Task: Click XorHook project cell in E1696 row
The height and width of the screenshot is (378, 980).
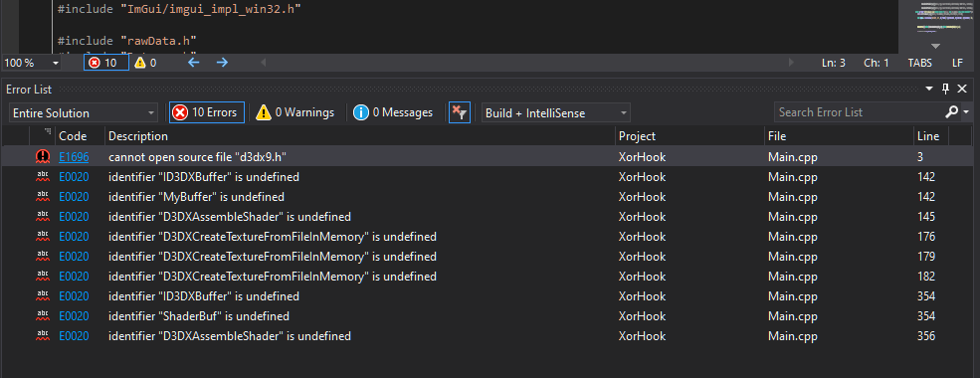Action: point(642,157)
